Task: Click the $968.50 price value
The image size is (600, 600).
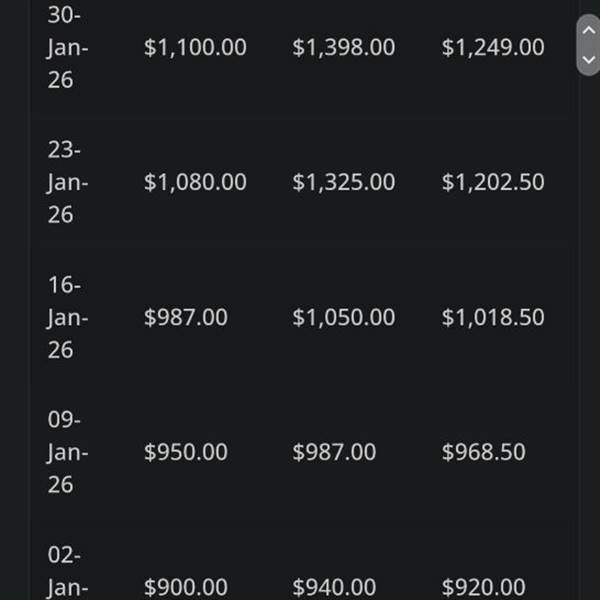Action: [483, 452]
